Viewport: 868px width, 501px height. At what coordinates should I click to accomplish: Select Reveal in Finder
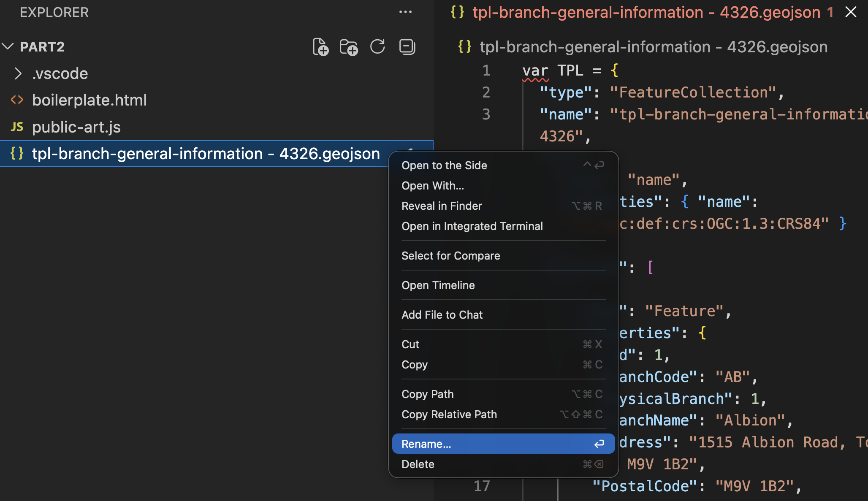[x=503, y=206]
